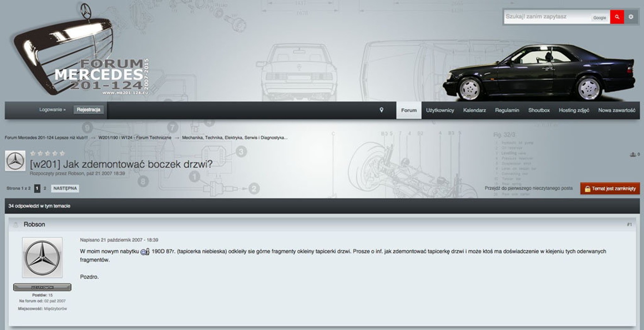Open the Logowanie login dropdown

pyautogui.click(x=52, y=110)
